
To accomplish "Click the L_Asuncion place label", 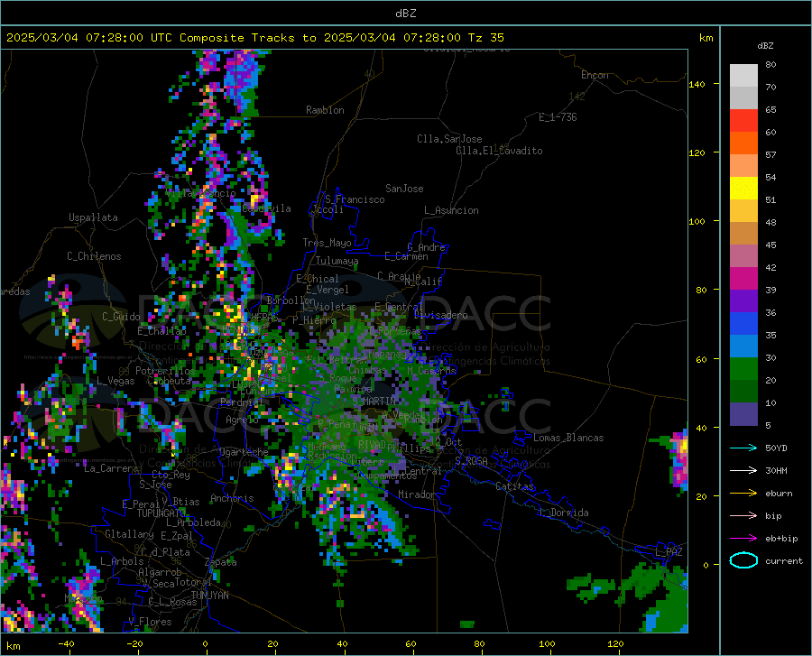I will [x=451, y=210].
